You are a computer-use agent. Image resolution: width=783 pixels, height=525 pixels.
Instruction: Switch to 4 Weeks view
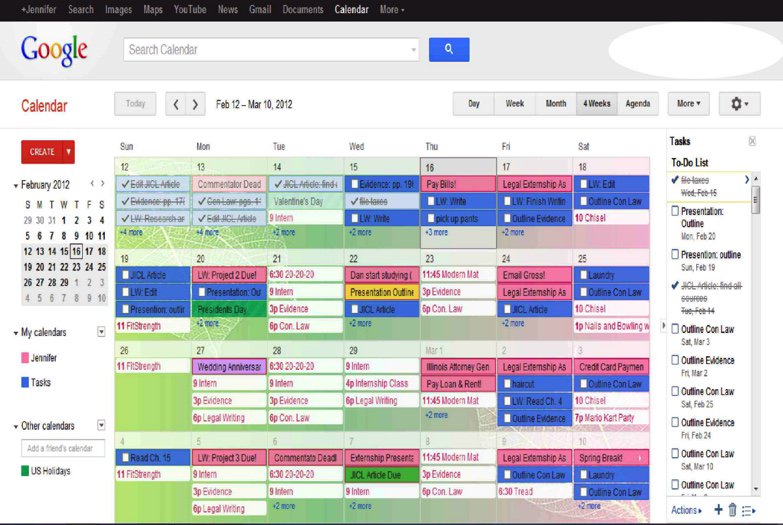coord(597,104)
